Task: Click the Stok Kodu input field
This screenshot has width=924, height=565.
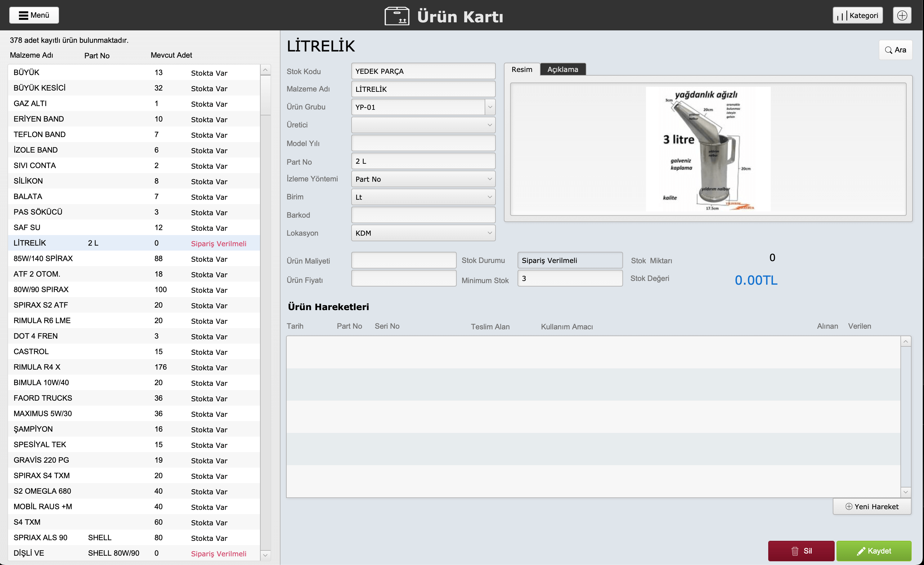Action: coord(423,71)
